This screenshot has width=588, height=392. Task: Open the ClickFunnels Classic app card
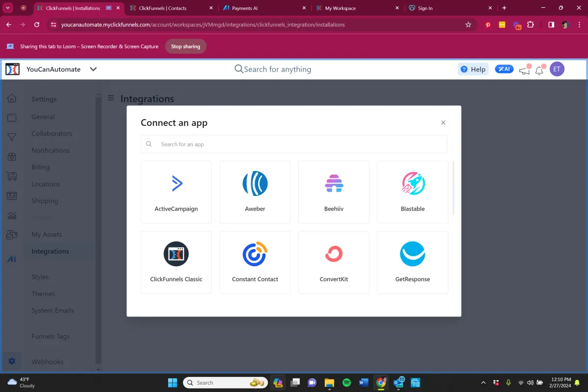[x=176, y=263]
